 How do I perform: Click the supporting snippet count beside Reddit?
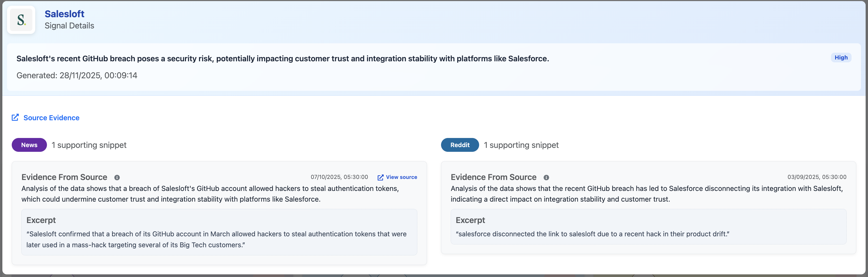[521, 145]
